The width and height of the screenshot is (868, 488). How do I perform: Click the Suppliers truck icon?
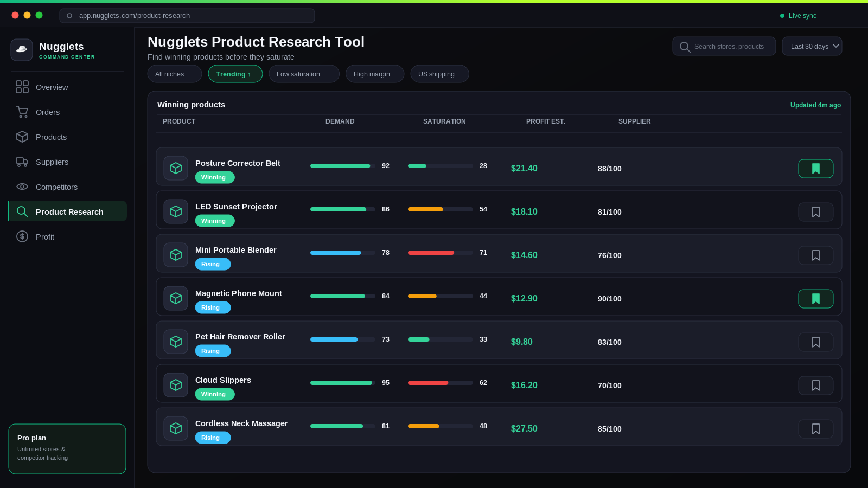[22, 162]
